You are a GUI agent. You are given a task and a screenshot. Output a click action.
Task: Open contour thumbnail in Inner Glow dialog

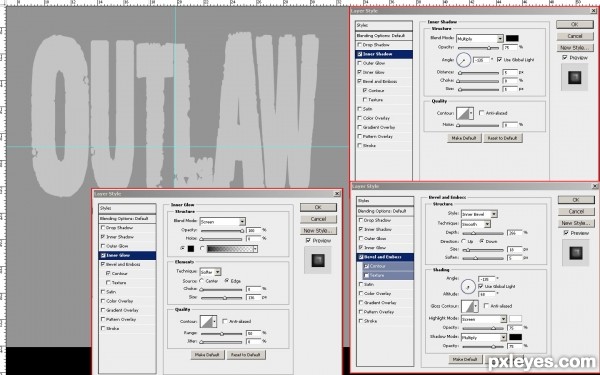click(x=207, y=321)
